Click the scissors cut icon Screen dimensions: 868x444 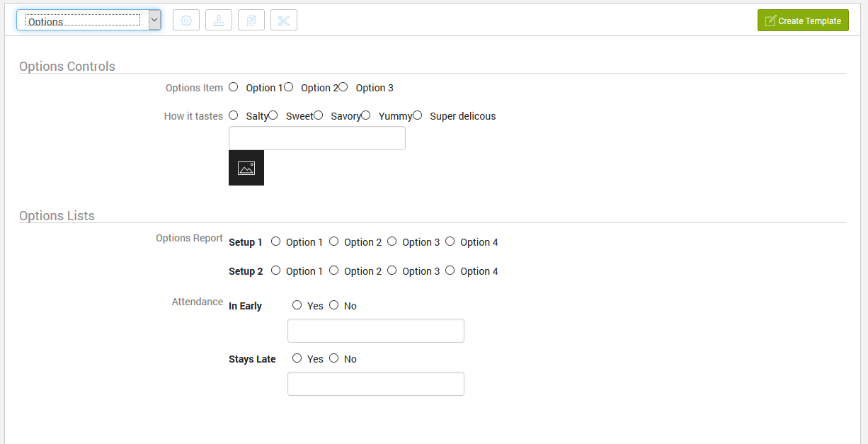tap(284, 21)
